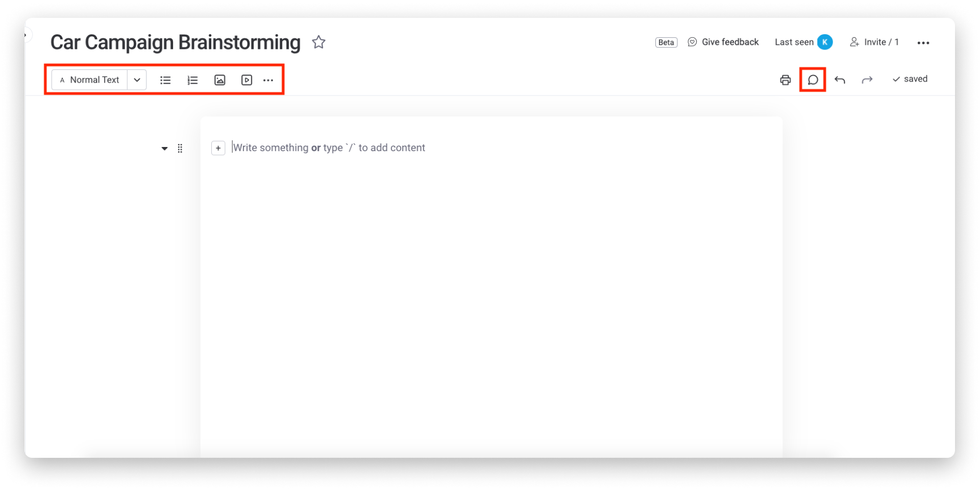980x491 pixels.
Task: Open the Invite / 1 dialog
Action: [874, 42]
